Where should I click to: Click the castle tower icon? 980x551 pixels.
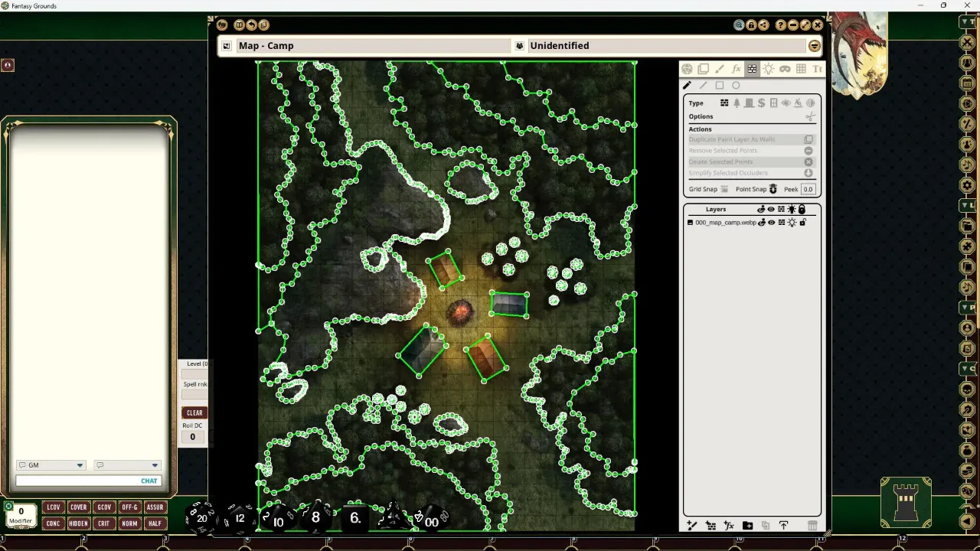click(x=906, y=503)
